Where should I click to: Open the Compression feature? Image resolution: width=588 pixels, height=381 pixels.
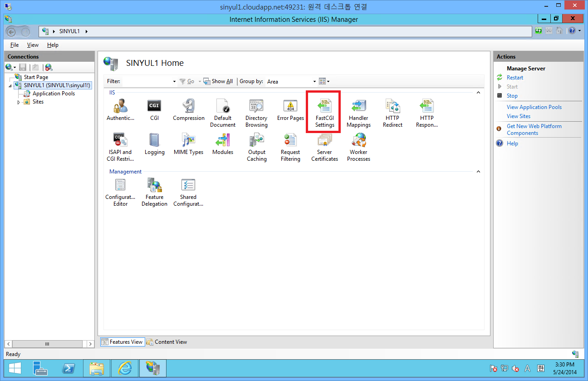[x=188, y=110]
